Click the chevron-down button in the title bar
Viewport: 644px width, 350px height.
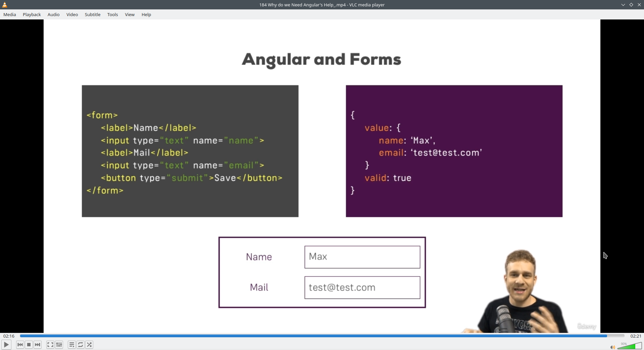[623, 5]
